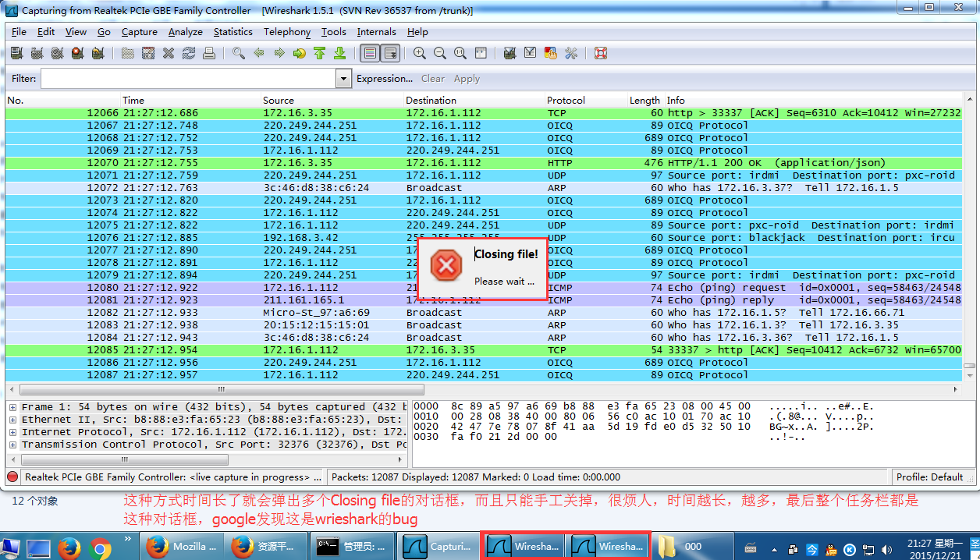Open the filter history dropdown arrow
980x560 pixels.
tap(344, 79)
